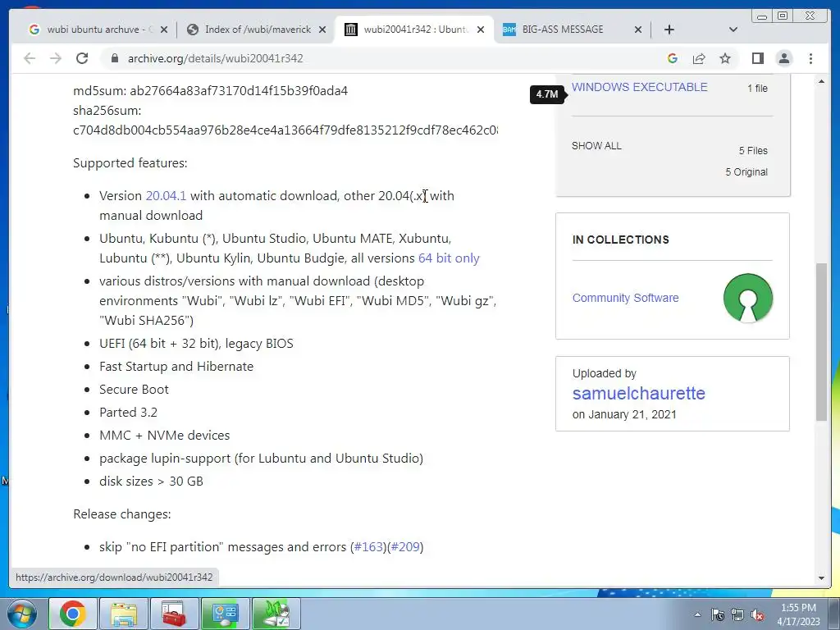The width and height of the screenshot is (840, 630).
Task: Close the 'Index of /wubi/maverick' tab
Action: coord(322,30)
